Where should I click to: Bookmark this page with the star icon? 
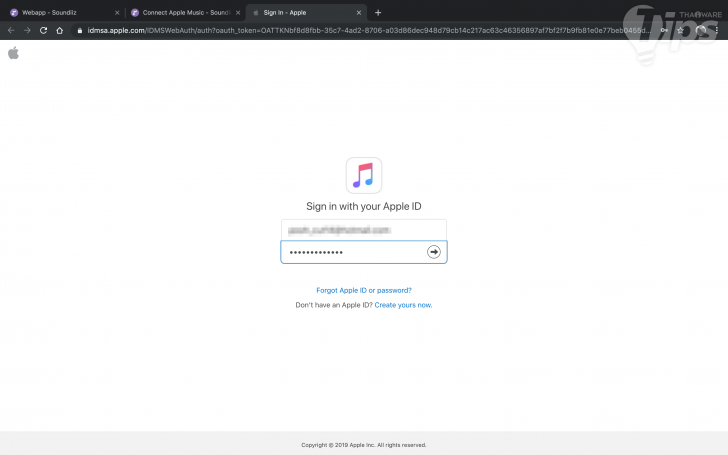680,30
